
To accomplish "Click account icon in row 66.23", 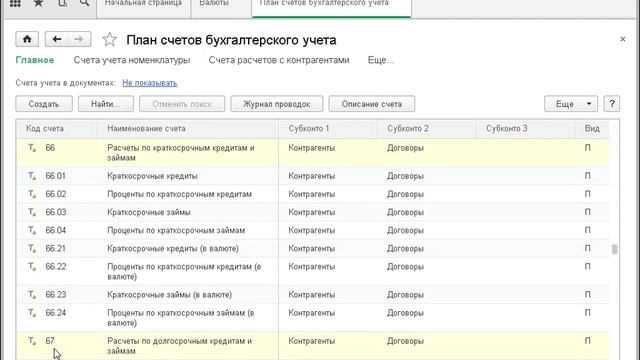I will 32,294.
